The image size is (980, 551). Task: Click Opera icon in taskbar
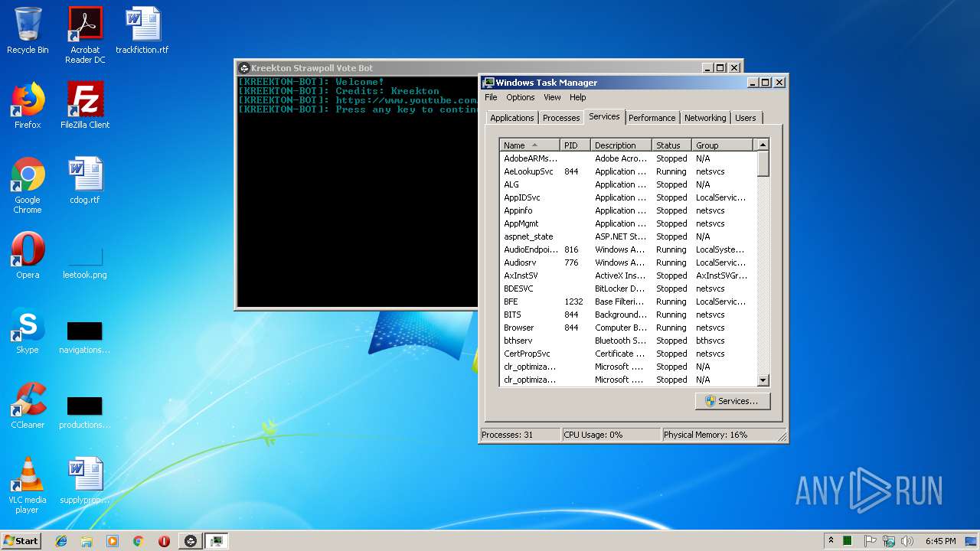point(164,541)
